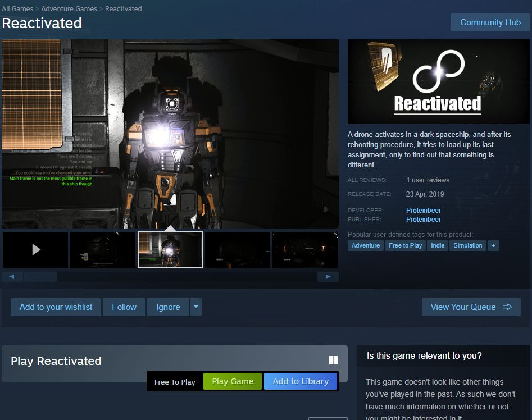Click the green Play Game button
The width and height of the screenshot is (532, 420).
(233, 381)
